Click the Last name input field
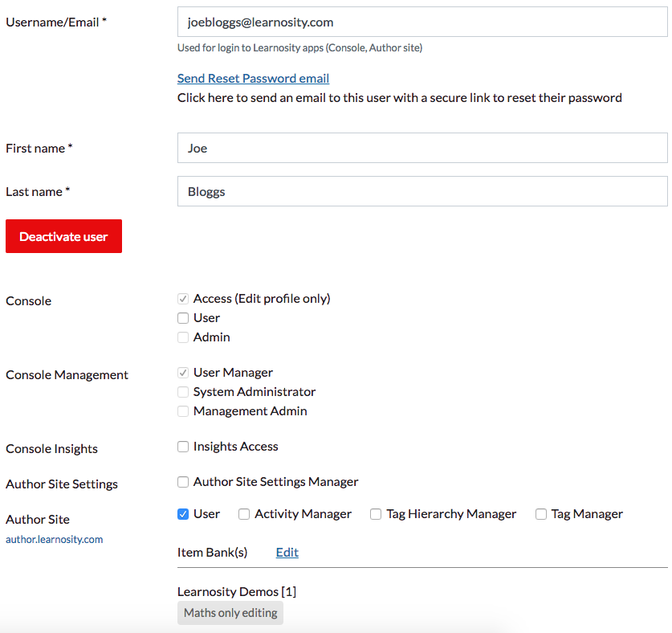Viewport: 672px width, 633px height. 422,191
